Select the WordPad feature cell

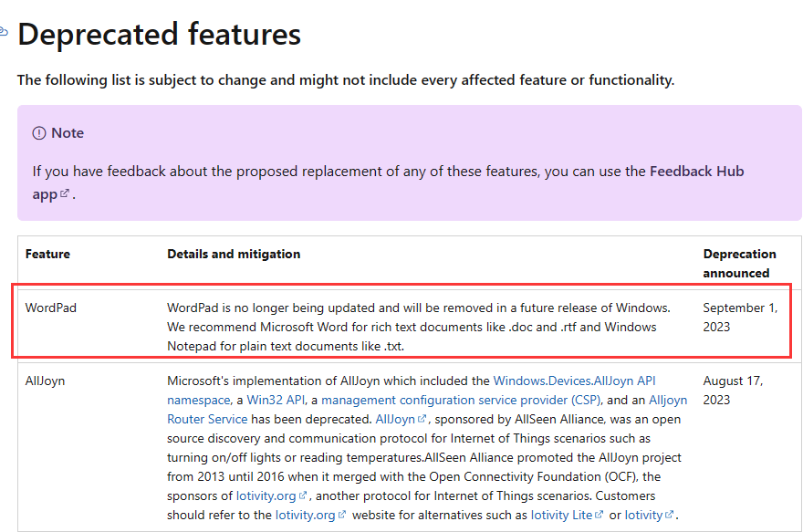[51, 308]
